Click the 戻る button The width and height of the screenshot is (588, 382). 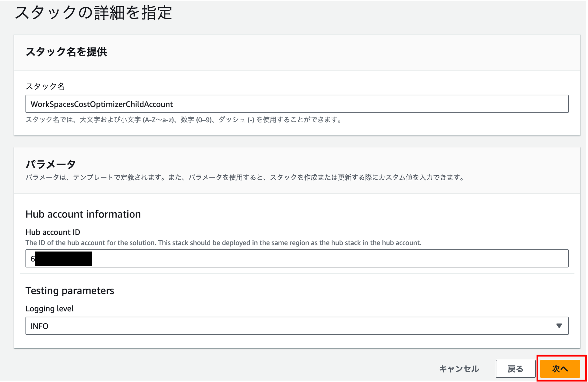coord(515,369)
